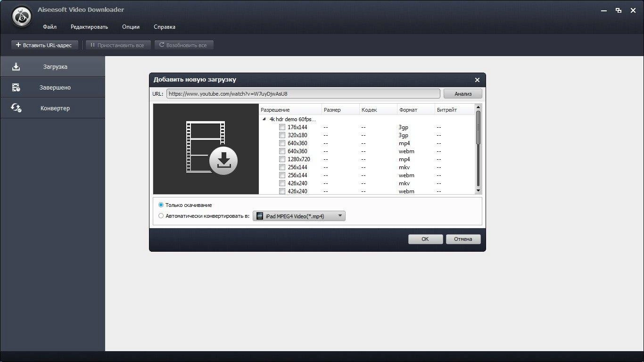Check the 640x360 mp4 checkbox
This screenshot has height=362, width=644.
pos(282,143)
